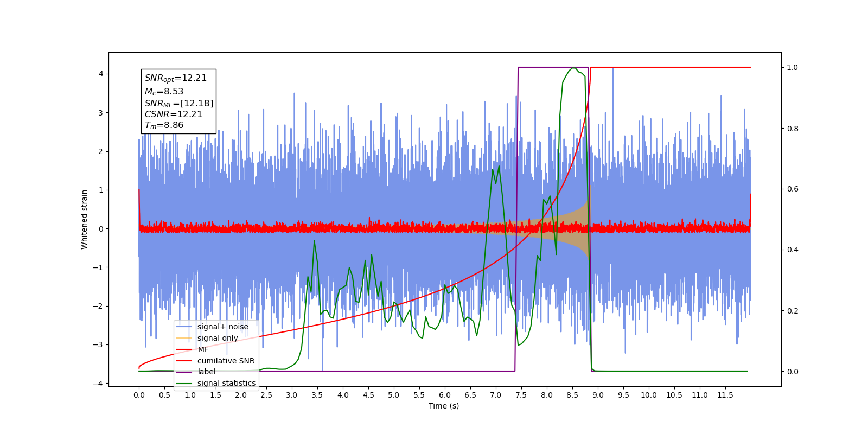The height and width of the screenshot is (434, 868).
Task: Click the blue line sample in legend
Action: point(184,327)
